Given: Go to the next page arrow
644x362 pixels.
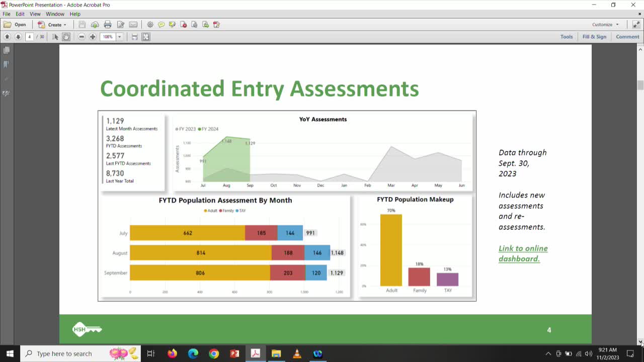Looking at the screenshot, I should pyautogui.click(x=18, y=37).
